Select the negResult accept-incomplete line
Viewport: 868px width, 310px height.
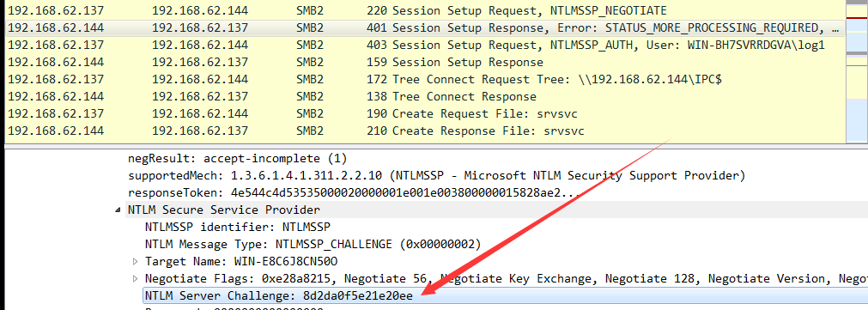[x=237, y=159]
